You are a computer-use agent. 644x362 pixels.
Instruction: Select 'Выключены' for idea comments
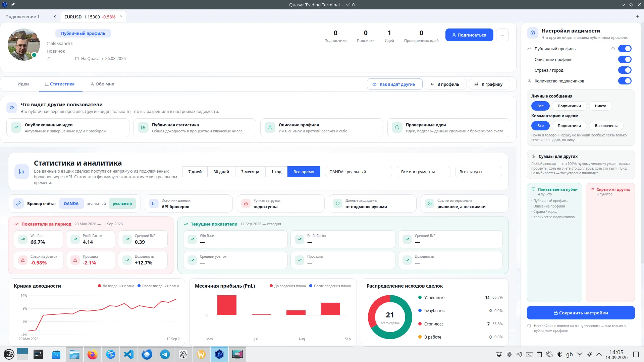606,126
